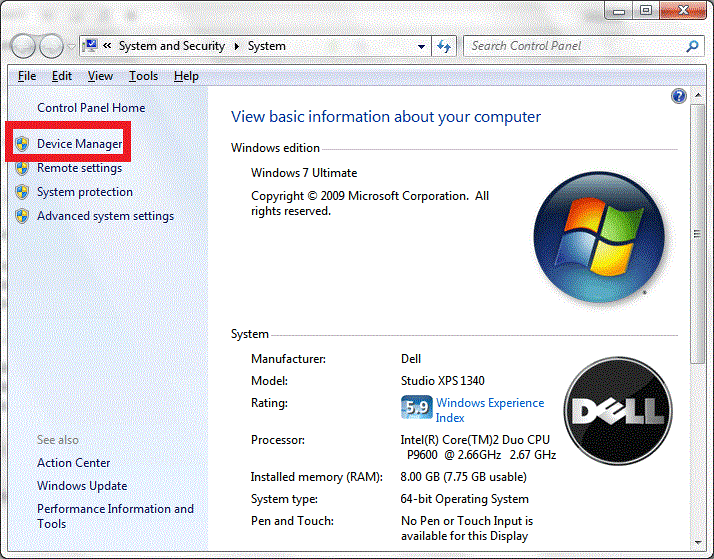Open the Tools menu

point(143,76)
